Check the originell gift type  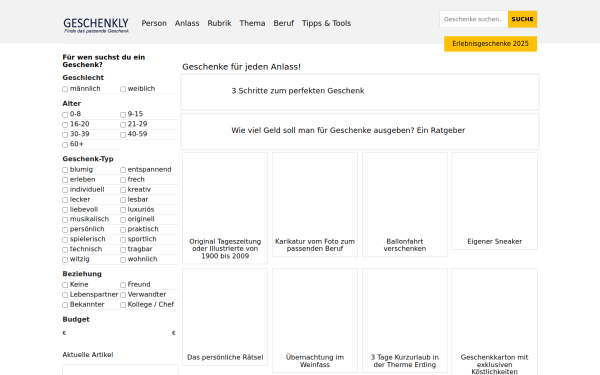coord(123,220)
